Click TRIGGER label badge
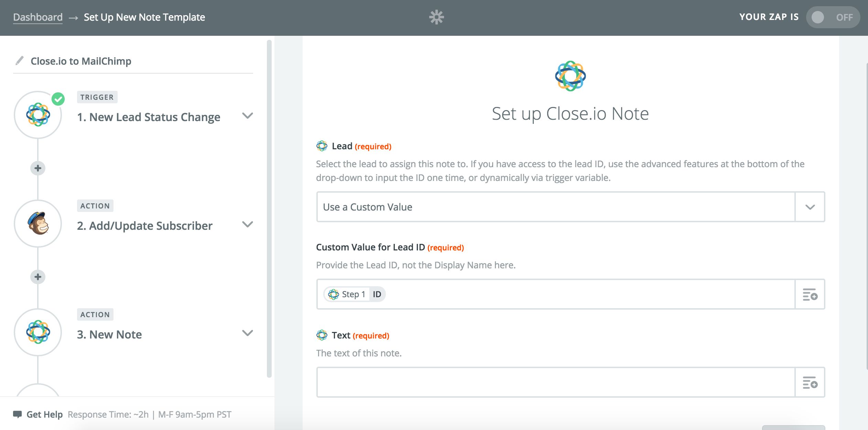 point(97,97)
